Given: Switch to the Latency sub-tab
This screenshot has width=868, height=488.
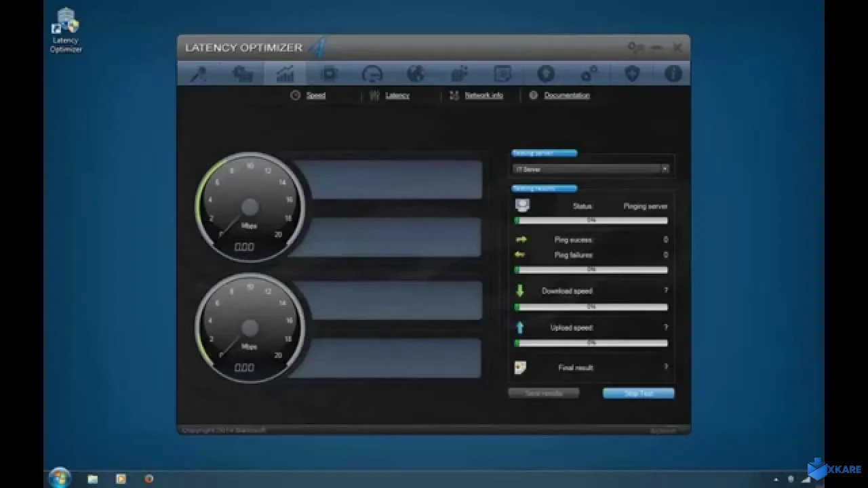Looking at the screenshot, I should [397, 96].
